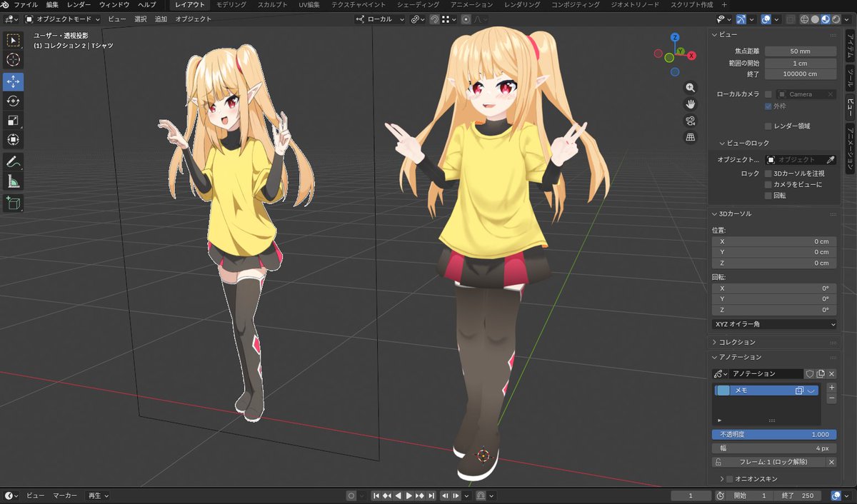Click the blue Z axis on navigation gizmo
This screenshot has width=857, height=504.
pyautogui.click(x=675, y=37)
